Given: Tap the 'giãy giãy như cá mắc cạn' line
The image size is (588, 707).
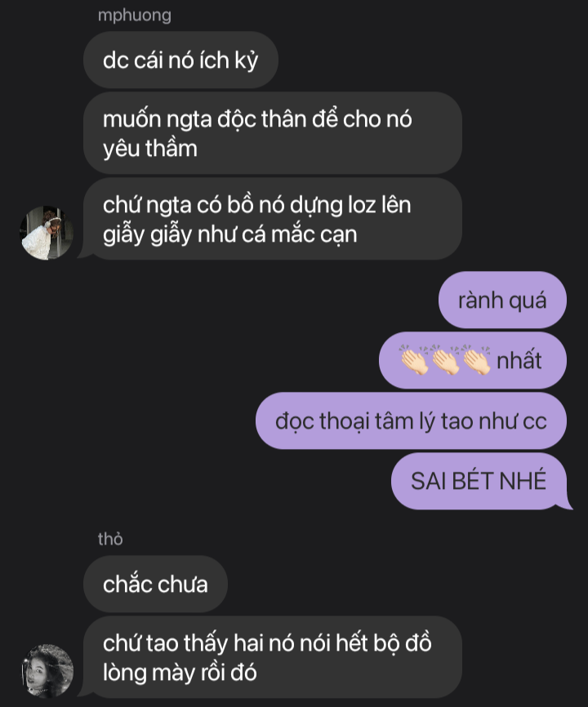Looking at the screenshot, I should pos(230,234).
